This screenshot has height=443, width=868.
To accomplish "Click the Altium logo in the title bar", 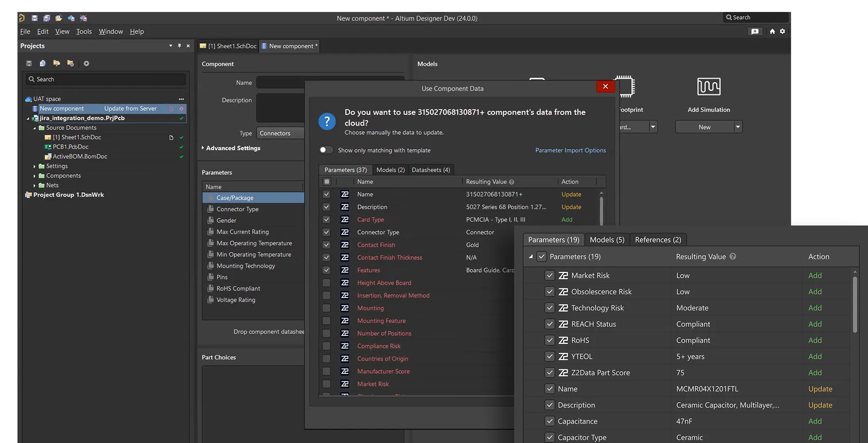I will click(22, 18).
